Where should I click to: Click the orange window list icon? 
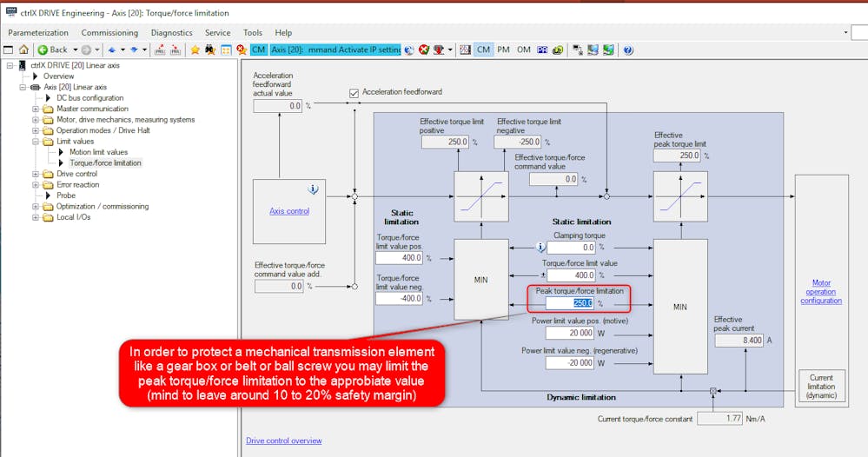tap(226, 50)
